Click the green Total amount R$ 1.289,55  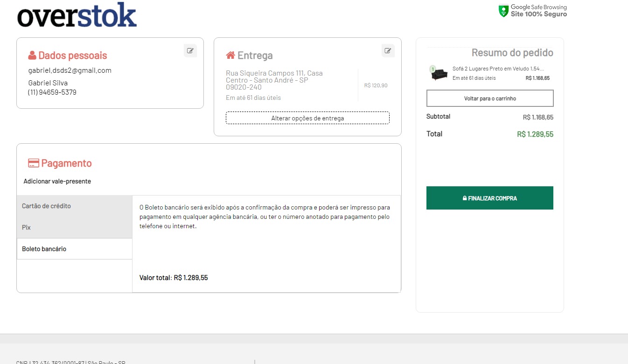[535, 134]
